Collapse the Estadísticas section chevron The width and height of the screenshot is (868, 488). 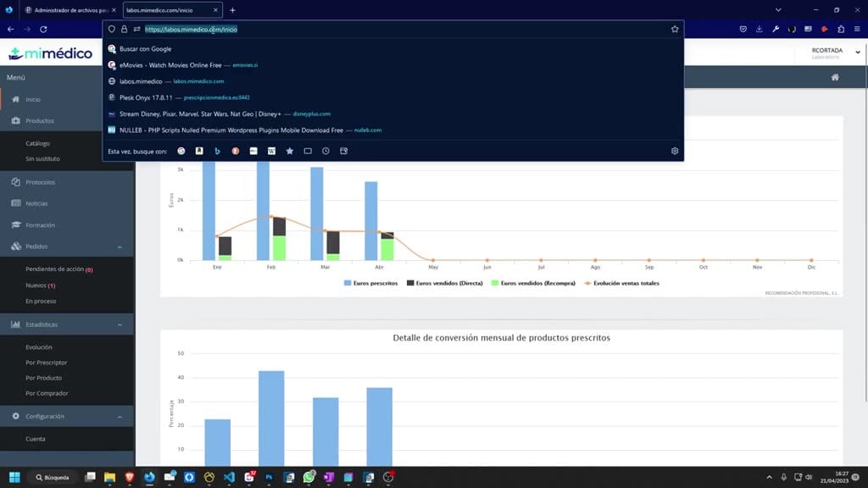pos(120,324)
